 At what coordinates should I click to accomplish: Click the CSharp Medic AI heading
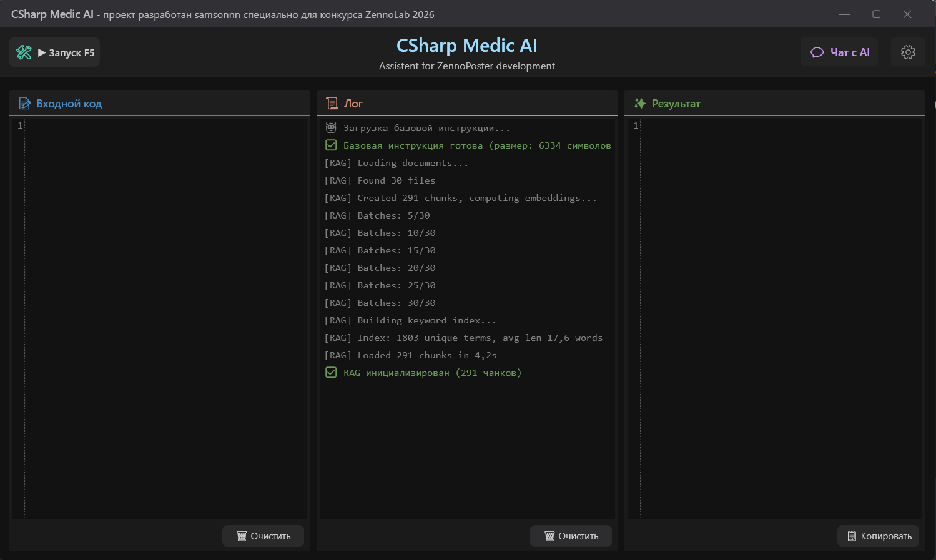[x=466, y=46]
